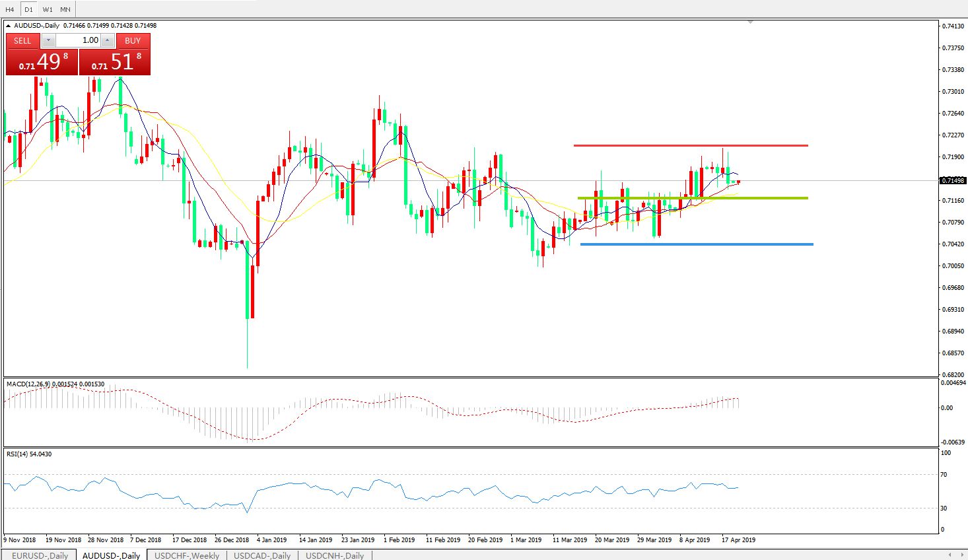This screenshot has width=968, height=560.
Task: Switch to the W1 weekly timeframe
Action: coord(48,9)
